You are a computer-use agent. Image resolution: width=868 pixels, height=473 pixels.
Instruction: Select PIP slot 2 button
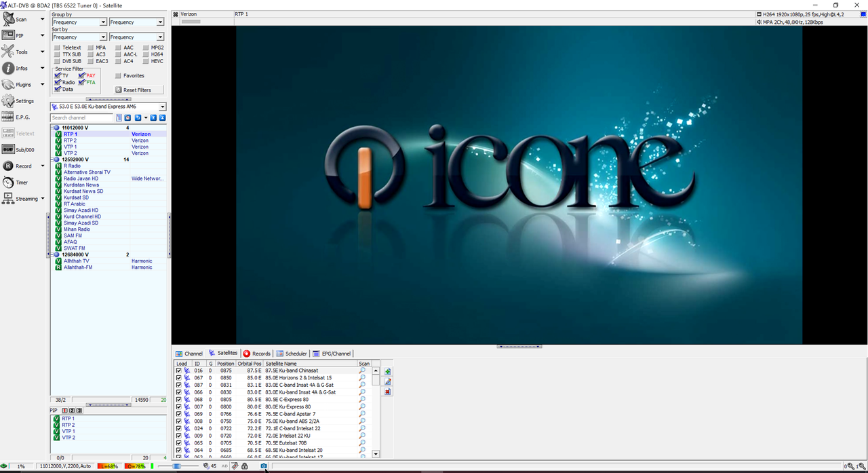pos(72,411)
